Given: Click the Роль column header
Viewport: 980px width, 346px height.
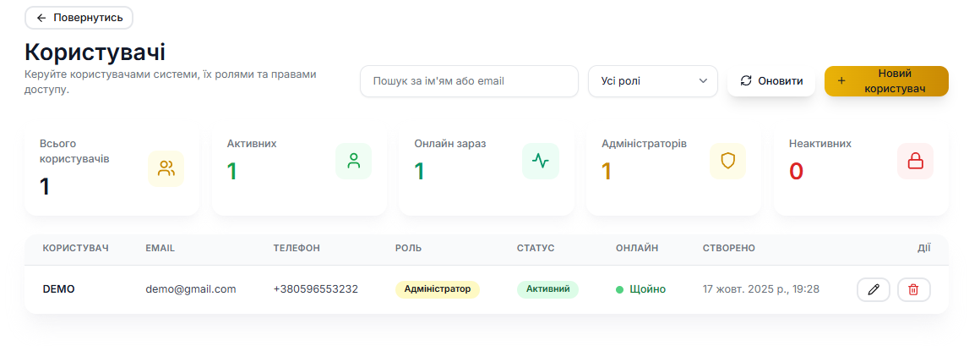Looking at the screenshot, I should (408, 249).
